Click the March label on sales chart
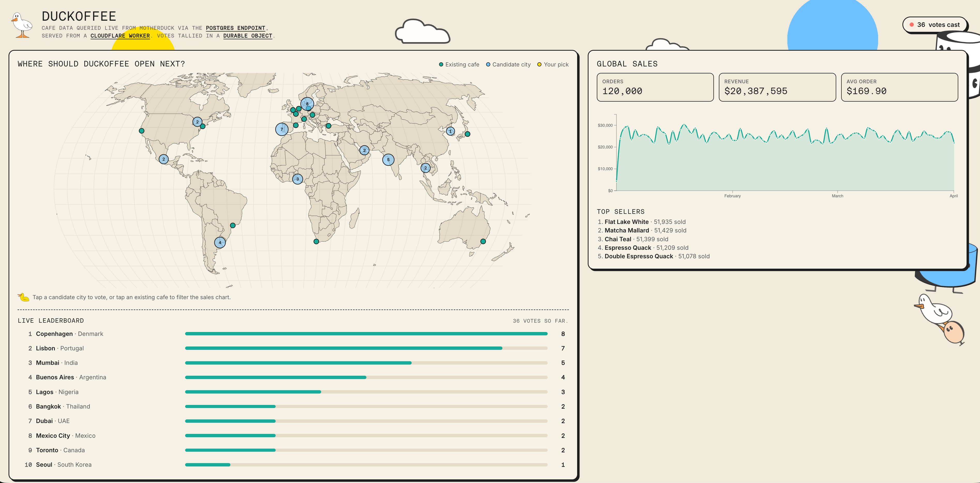The height and width of the screenshot is (483, 980). (x=837, y=196)
